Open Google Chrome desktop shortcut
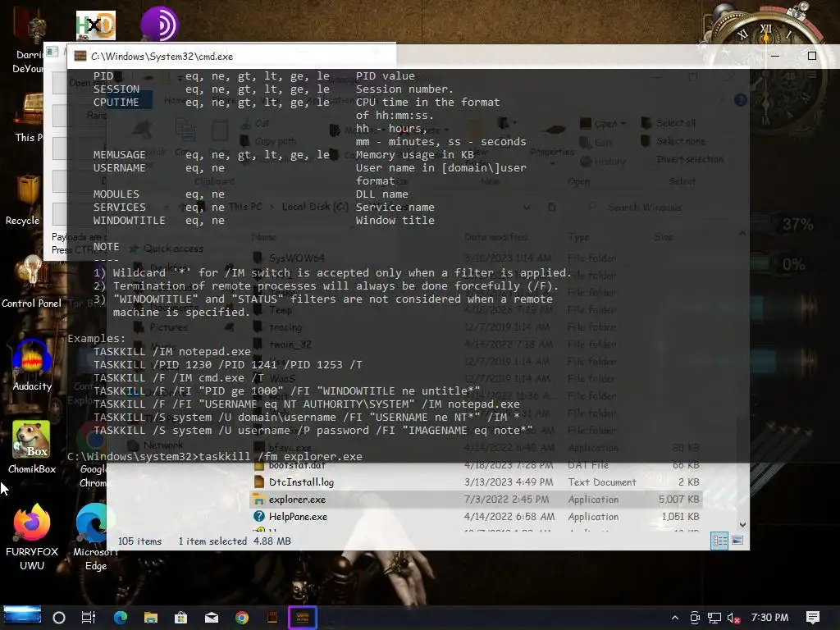The width and height of the screenshot is (840, 630). click(94, 455)
